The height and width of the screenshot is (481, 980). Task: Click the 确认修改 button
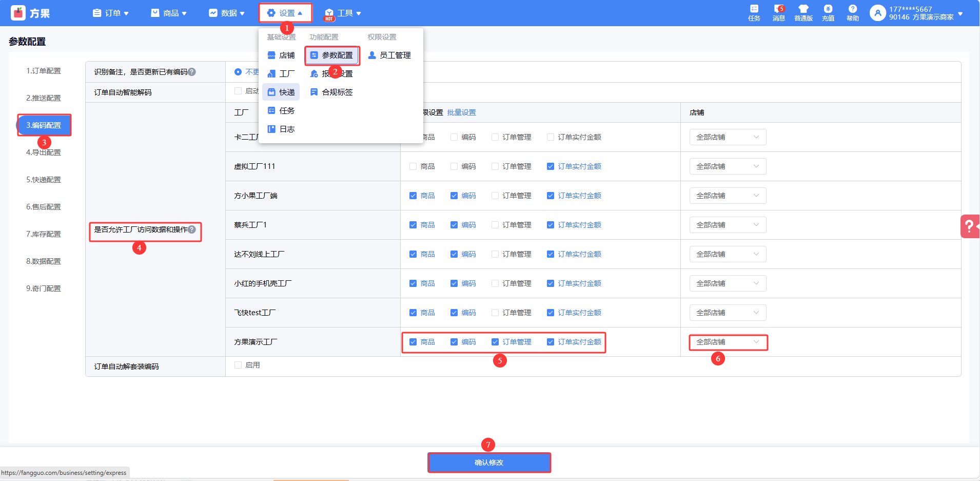click(488, 463)
